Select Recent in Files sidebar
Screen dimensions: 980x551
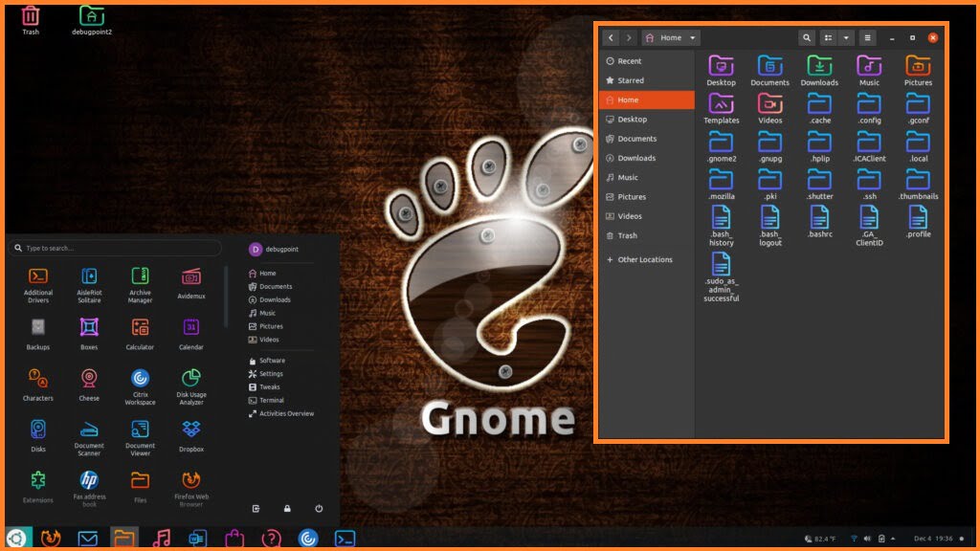coord(647,61)
